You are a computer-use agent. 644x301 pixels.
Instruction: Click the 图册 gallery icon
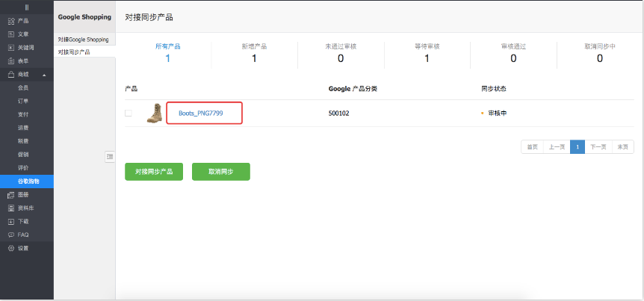click(11, 195)
